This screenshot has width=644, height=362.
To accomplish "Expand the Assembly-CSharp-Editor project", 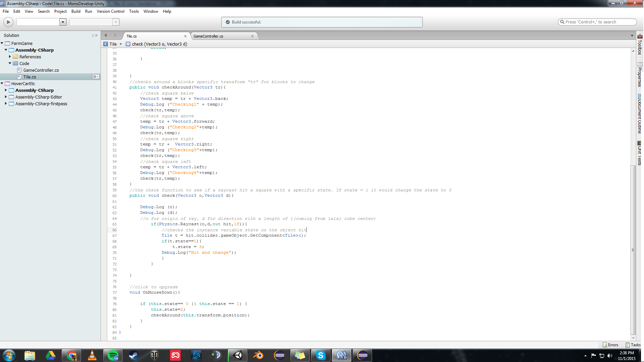I will [x=6, y=97].
